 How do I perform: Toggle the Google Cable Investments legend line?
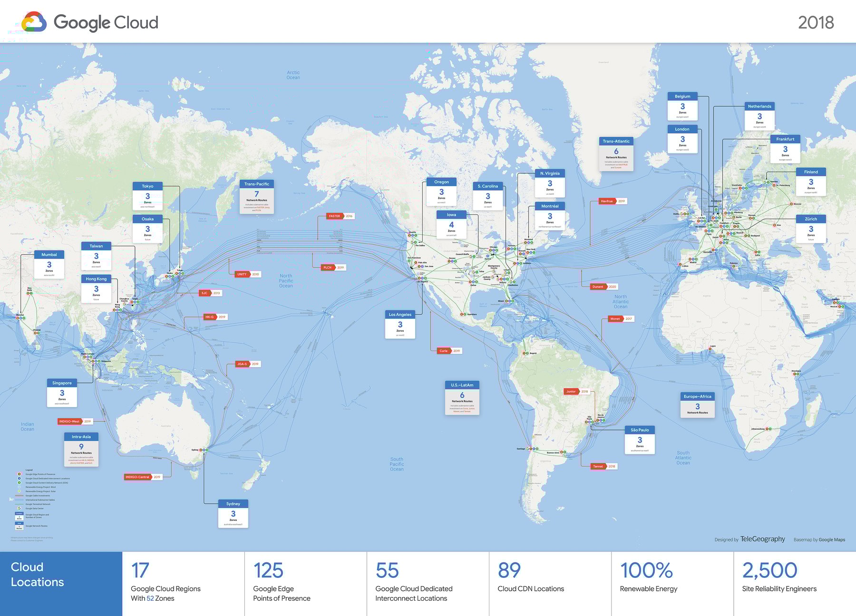19,496
